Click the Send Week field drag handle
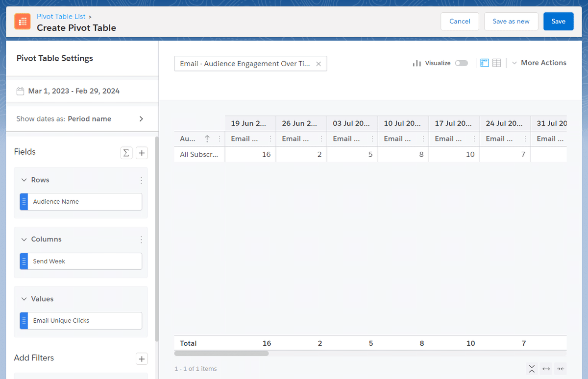588x379 pixels. [x=24, y=261]
